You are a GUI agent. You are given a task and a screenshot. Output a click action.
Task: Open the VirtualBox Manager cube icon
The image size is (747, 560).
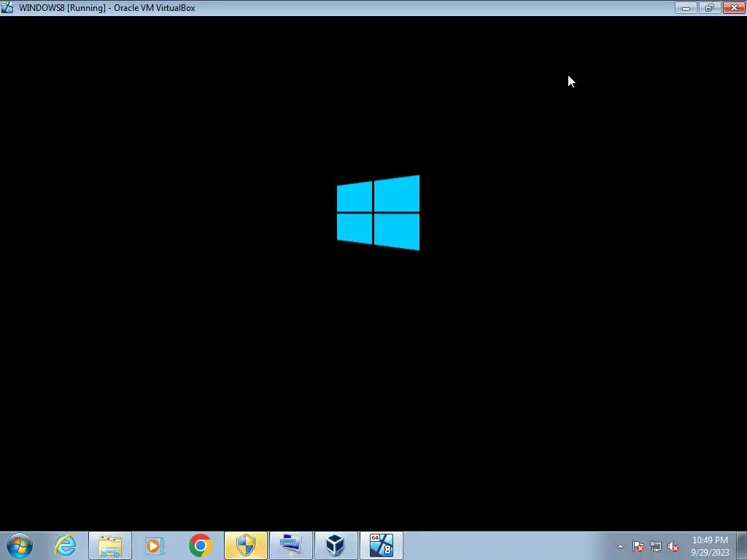click(x=336, y=545)
